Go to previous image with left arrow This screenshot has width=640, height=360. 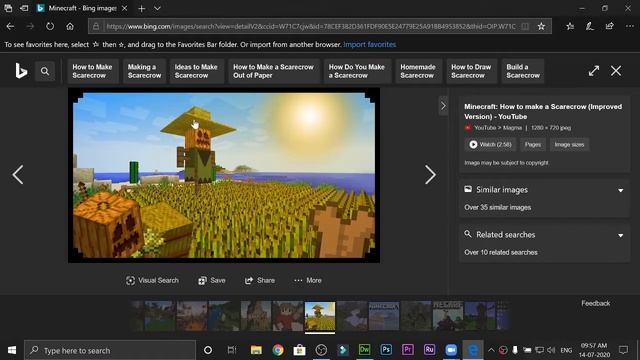18,175
